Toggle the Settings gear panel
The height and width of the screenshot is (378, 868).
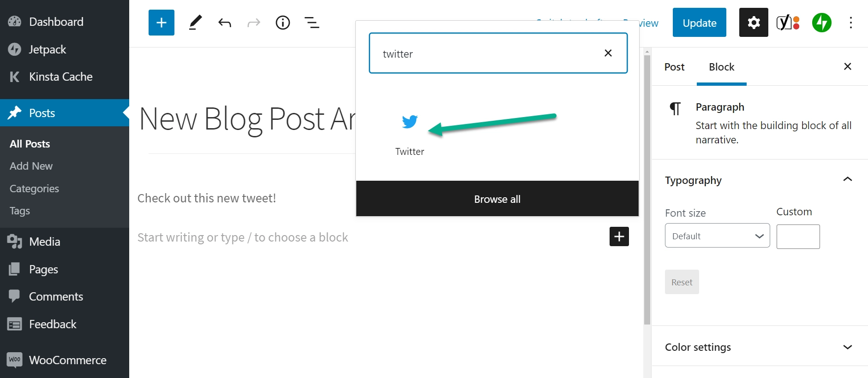coord(754,23)
